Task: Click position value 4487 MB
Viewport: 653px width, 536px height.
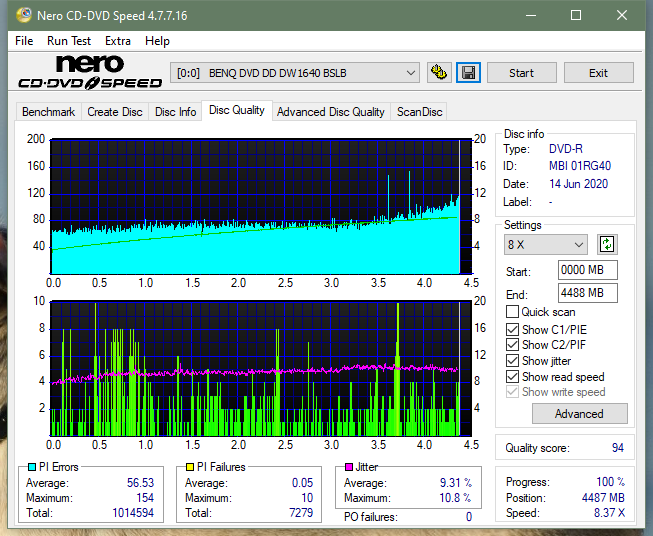Action: pos(603,498)
